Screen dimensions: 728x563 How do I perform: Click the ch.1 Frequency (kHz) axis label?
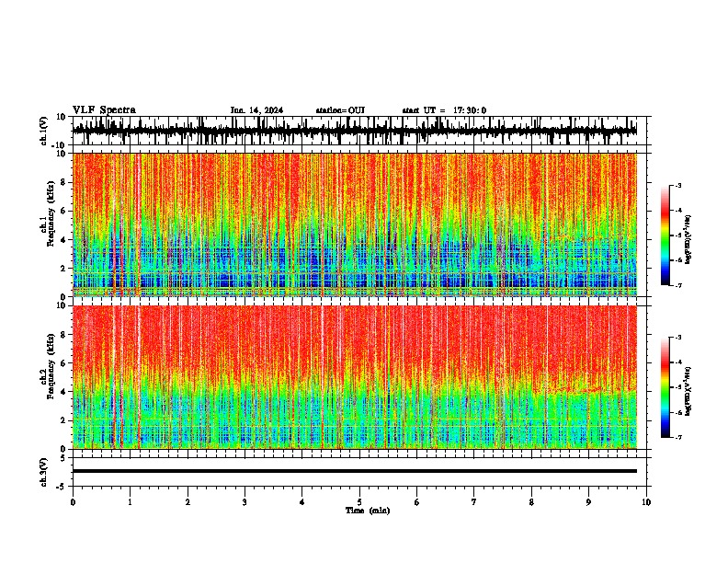click(50, 213)
